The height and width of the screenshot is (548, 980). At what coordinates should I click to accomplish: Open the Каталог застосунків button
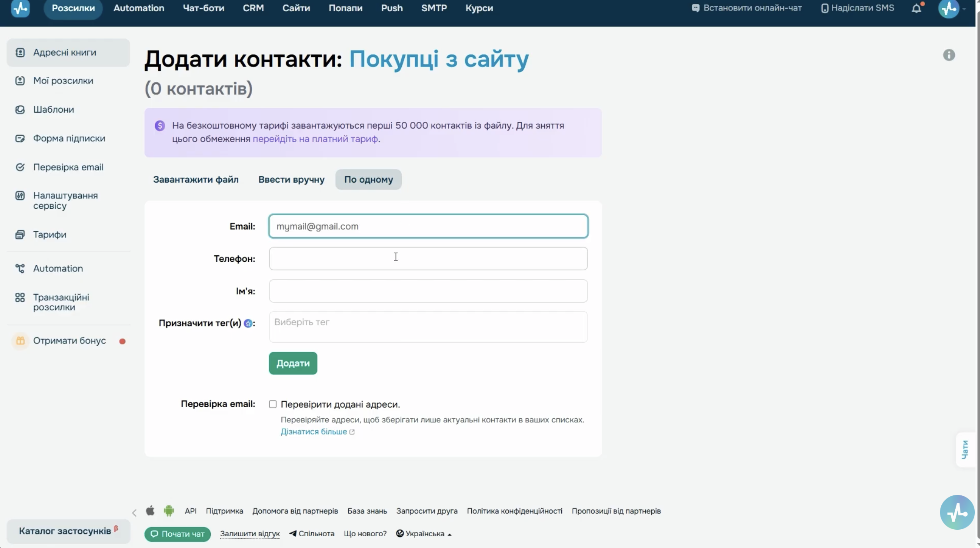(x=69, y=531)
